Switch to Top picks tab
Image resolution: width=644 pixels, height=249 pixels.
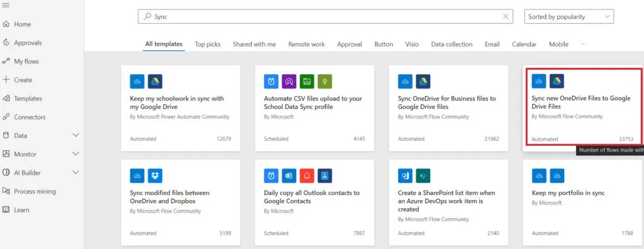208,44
